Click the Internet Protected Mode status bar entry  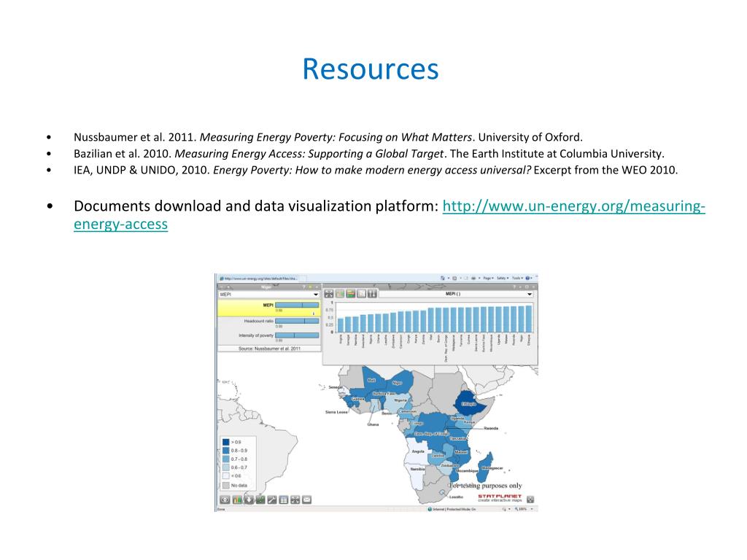[452, 509]
